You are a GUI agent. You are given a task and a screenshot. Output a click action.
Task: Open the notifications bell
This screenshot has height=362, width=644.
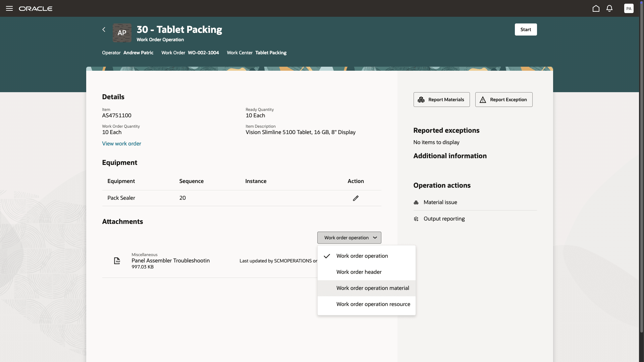tap(609, 8)
